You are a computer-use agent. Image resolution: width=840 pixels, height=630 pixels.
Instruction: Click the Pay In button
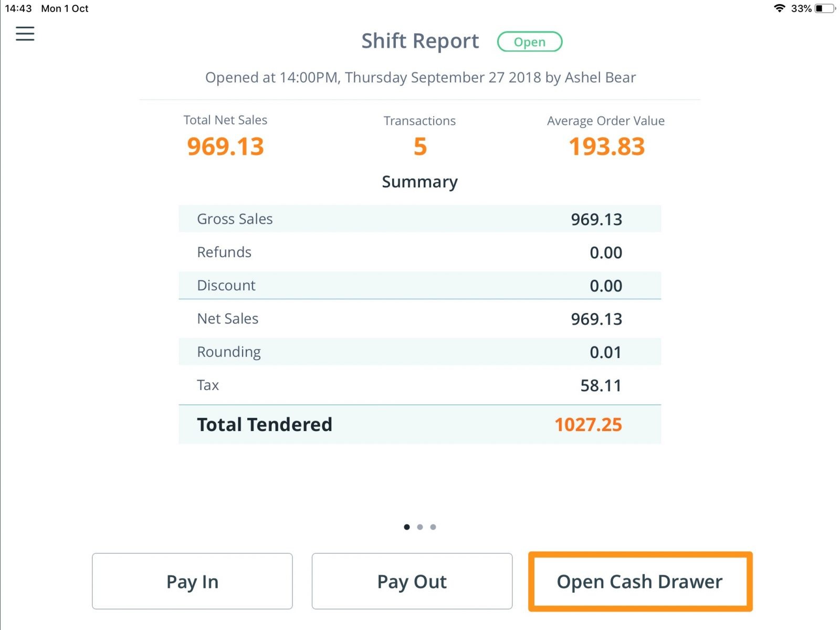[x=192, y=581]
